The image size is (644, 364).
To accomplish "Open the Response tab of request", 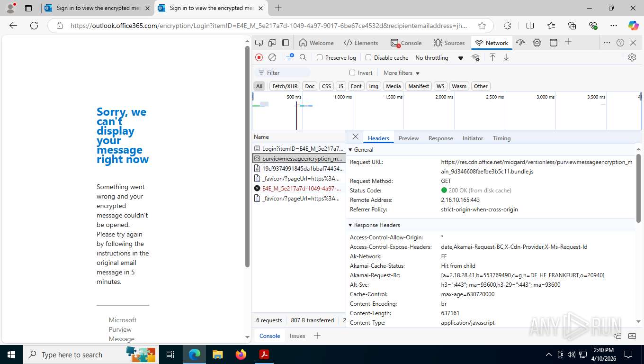I will coord(441,138).
